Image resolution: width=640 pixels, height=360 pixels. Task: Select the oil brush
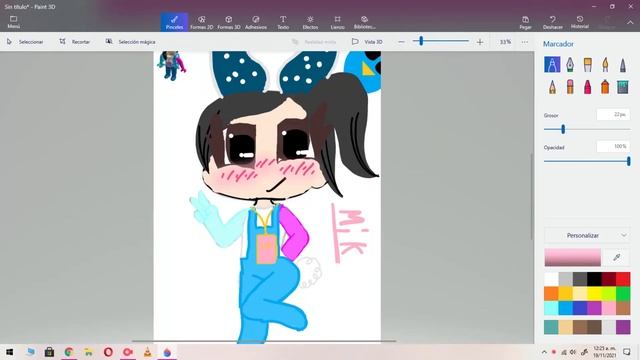point(587,64)
